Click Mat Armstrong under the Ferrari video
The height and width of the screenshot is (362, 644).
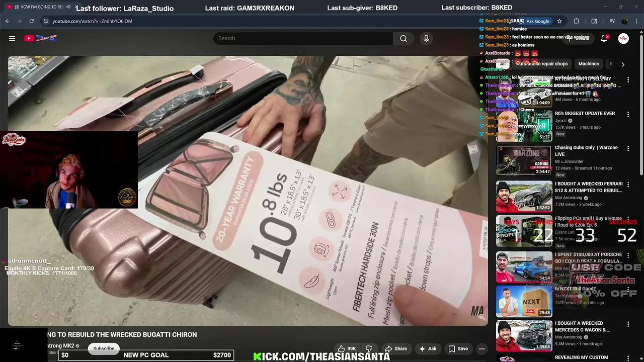(569, 198)
